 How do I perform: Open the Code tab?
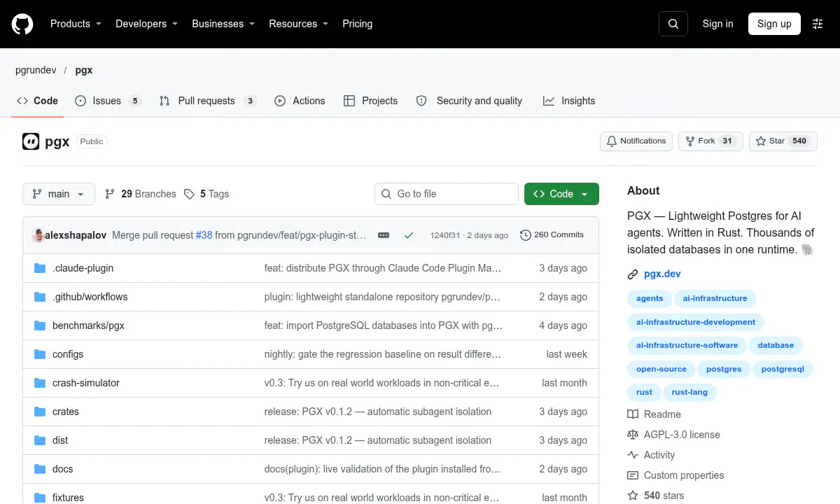tap(38, 101)
